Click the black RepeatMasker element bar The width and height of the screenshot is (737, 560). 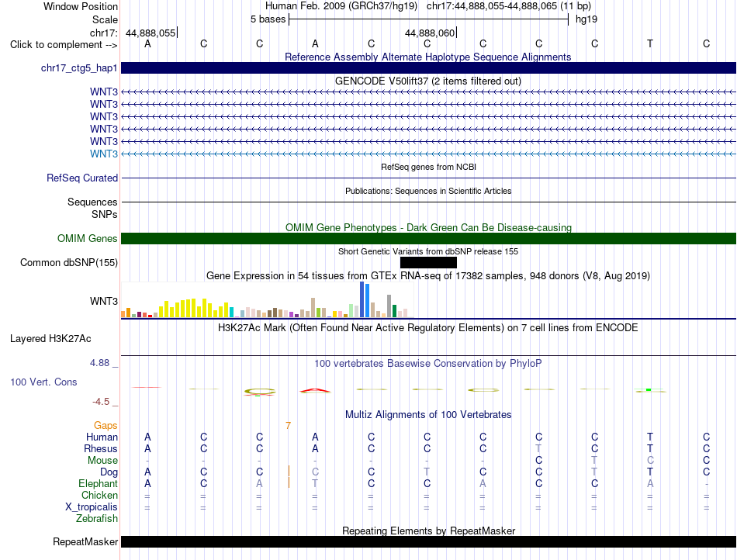click(428, 541)
